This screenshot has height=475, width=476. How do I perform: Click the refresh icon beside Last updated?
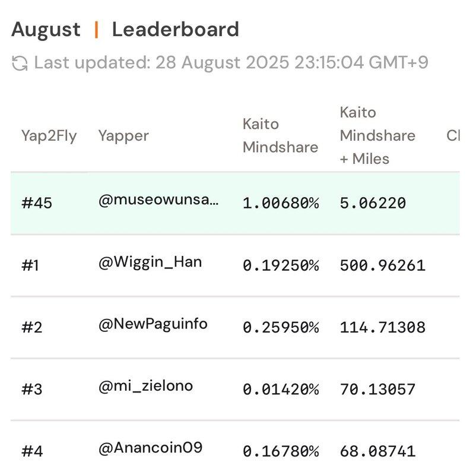click(20, 64)
